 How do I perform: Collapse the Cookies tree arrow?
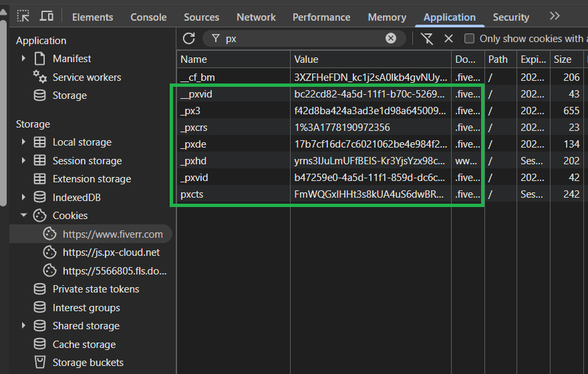23,215
